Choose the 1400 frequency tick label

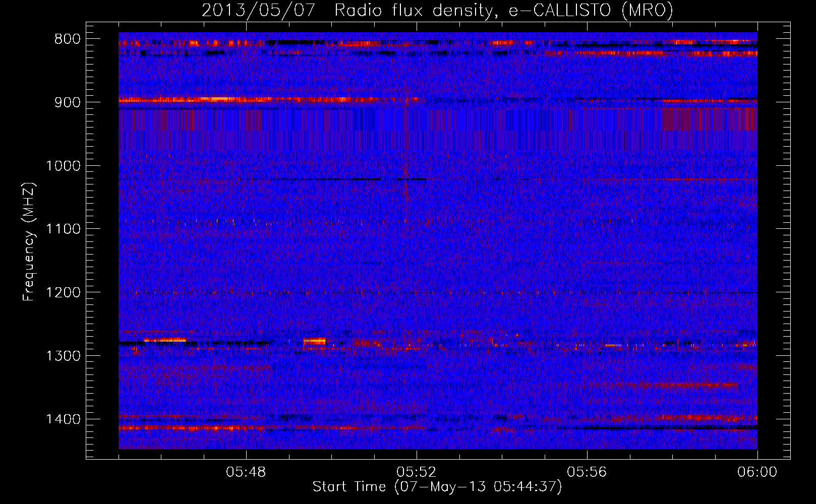[64, 419]
